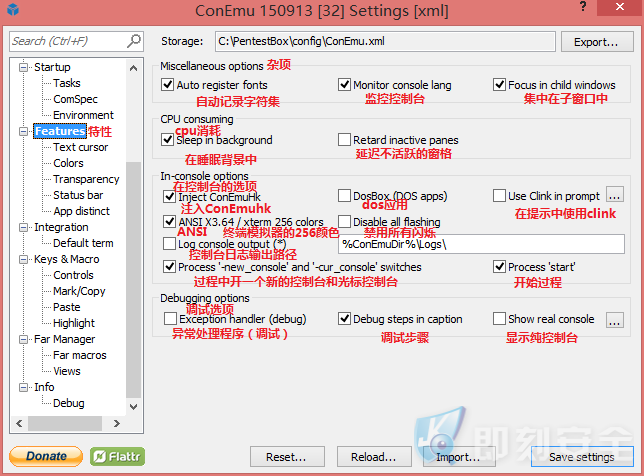Viewport: 644px width, 476px height.
Task: Click the log path %ConEmuDir%\Logs\ field
Action: [481, 244]
